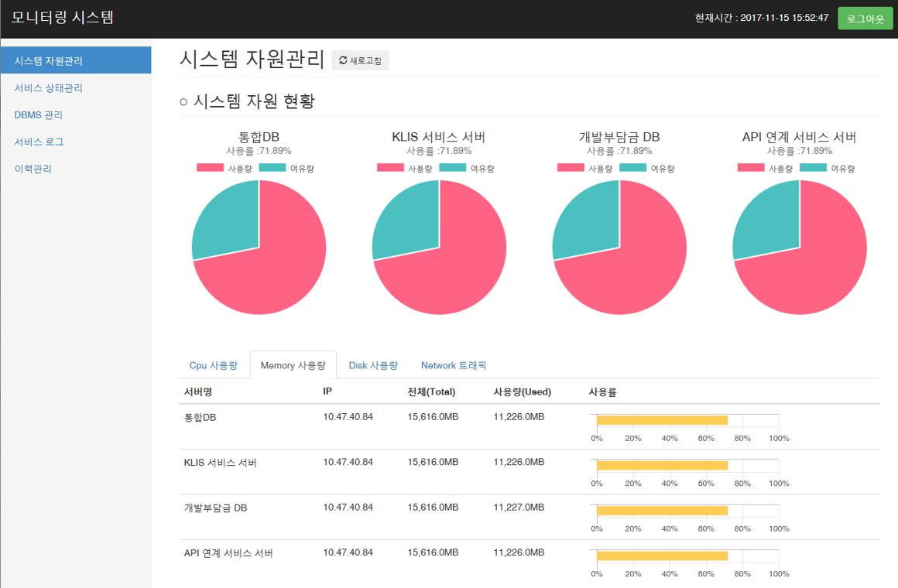Toggle the 사용량 legend swatch for 개발부담금 DB chart
Viewport: 898px width, 588px height.
point(571,168)
